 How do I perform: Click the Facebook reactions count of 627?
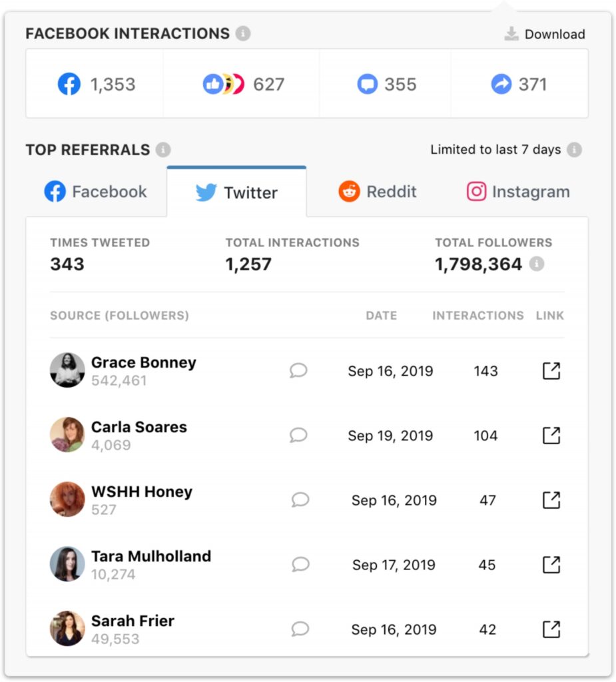pos(268,85)
